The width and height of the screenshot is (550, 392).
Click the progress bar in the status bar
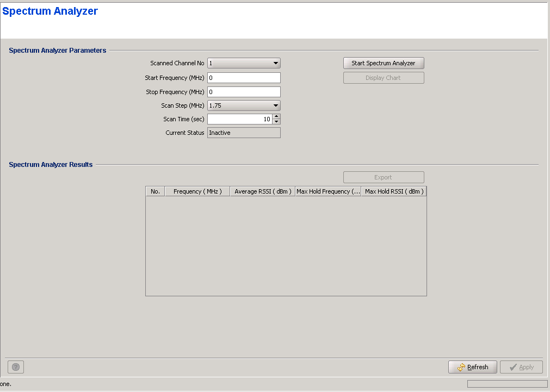[507, 384]
